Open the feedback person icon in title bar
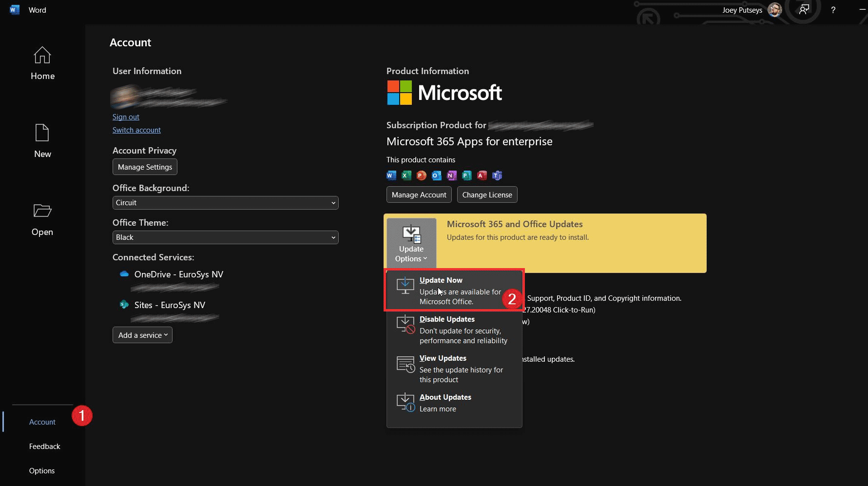The image size is (868, 486). click(804, 10)
